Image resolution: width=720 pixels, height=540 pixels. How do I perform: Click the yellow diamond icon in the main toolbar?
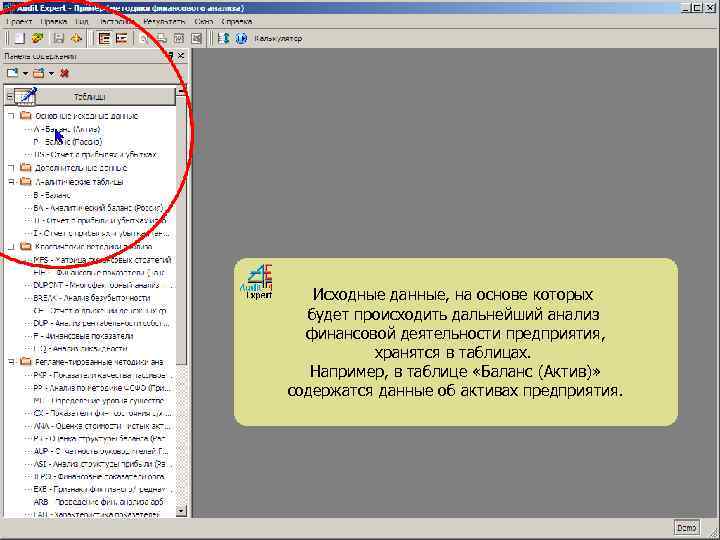[x=76, y=39]
